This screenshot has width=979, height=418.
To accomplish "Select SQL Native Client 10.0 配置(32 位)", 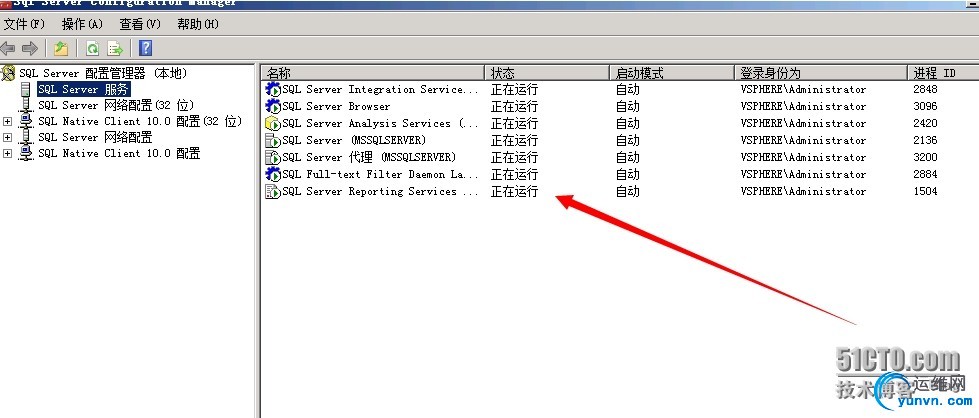I will tap(140, 121).
